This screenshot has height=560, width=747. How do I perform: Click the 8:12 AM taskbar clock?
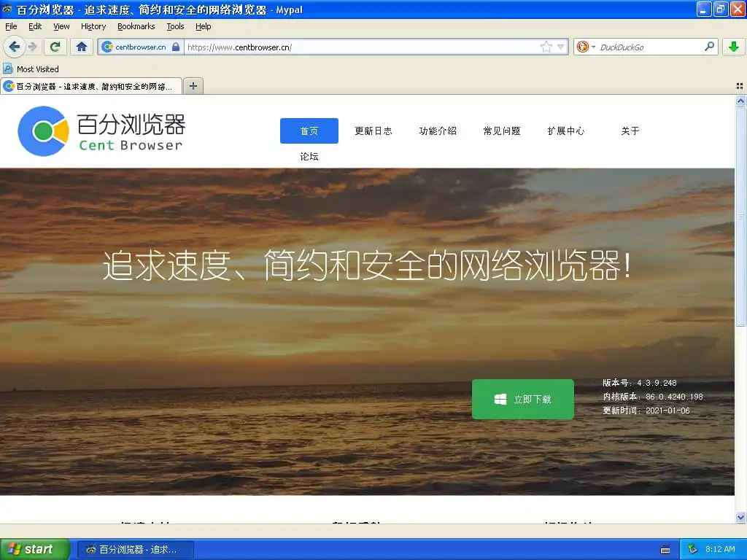pos(720,549)
